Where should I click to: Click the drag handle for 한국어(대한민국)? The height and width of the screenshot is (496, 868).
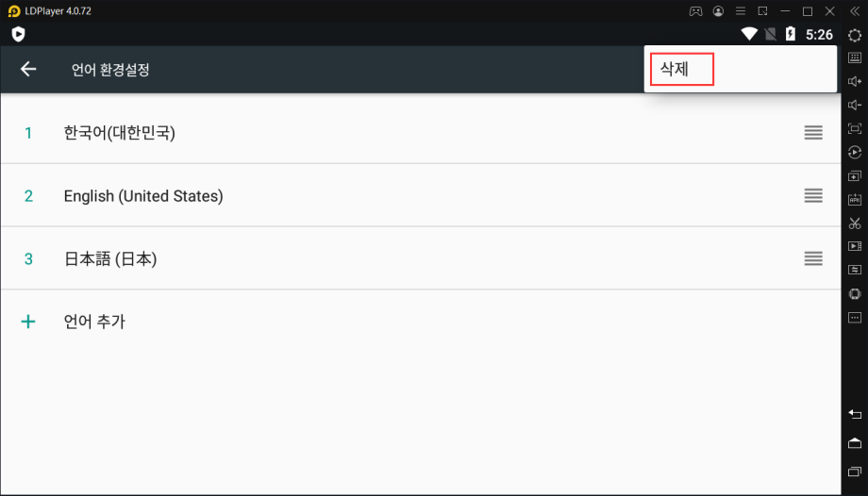[813, 132]
